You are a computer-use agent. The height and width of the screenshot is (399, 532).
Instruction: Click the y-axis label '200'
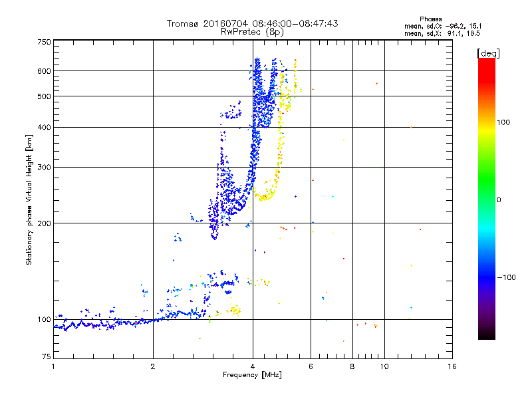44,223
